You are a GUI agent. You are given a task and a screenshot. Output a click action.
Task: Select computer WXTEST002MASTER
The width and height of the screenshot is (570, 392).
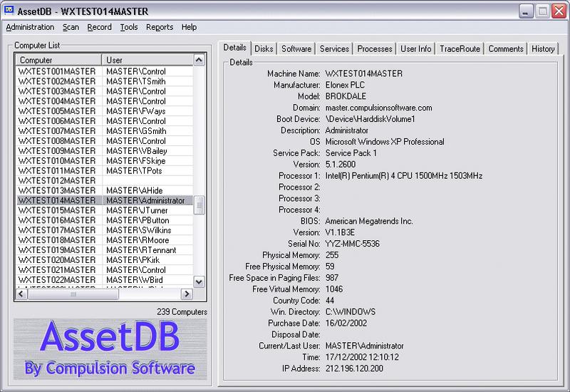click(x=57, y=81)
